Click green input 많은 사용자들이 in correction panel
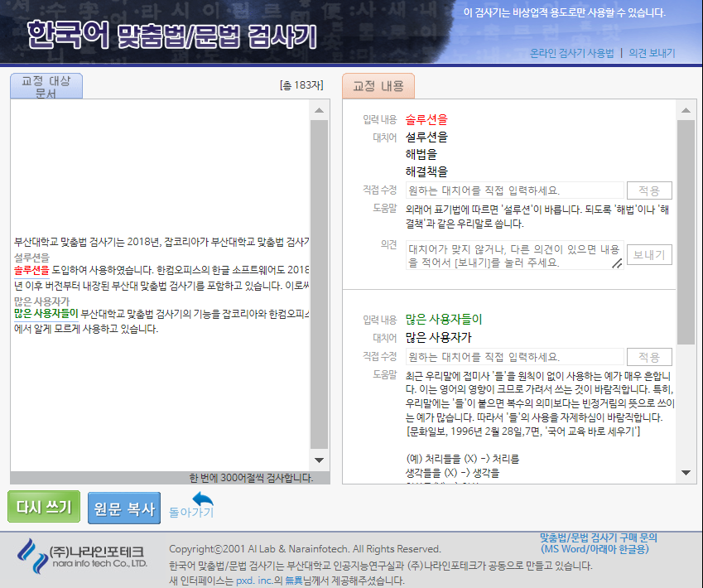 coord(443,320)
